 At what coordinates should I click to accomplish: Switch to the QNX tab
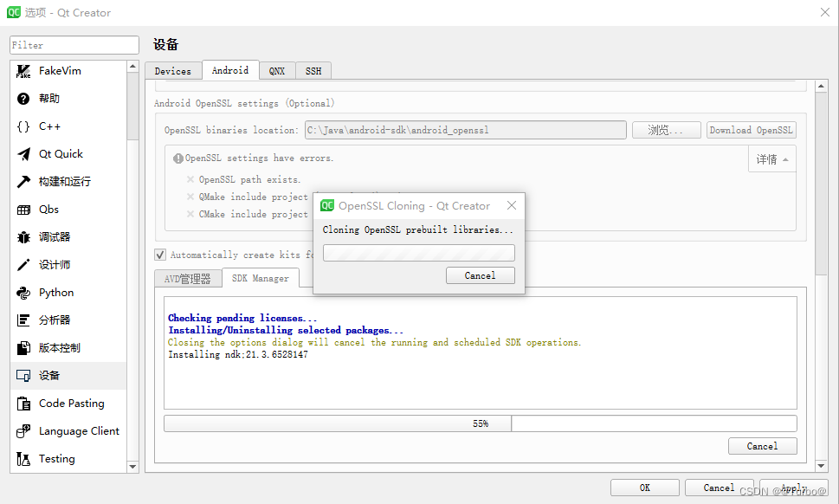pyautogui.click(x=277, y=71)
